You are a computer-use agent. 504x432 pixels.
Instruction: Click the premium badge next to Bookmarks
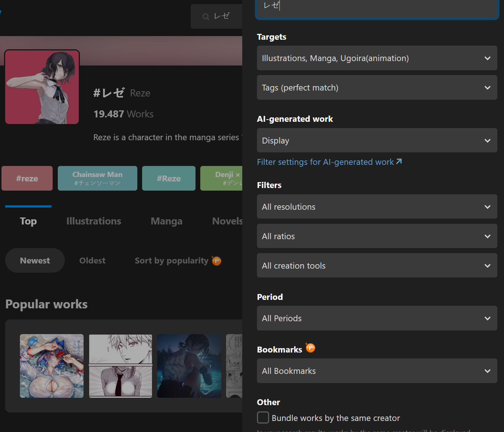pyautogui.click(x=310, y=348)
